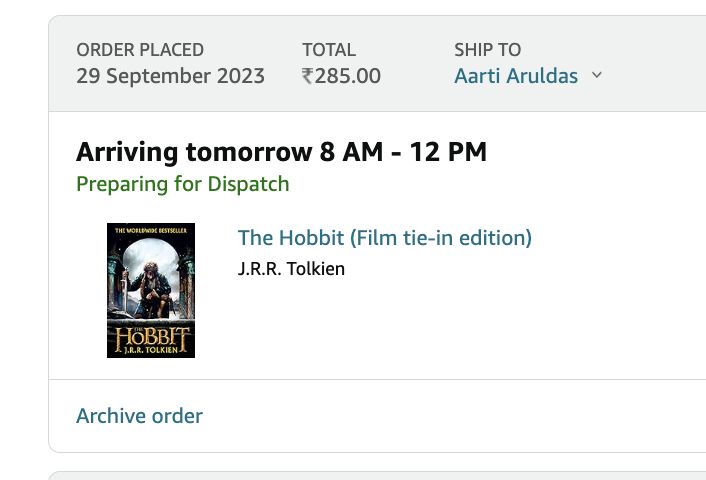Click the 29 September 2023 order date

click(170, 76)
